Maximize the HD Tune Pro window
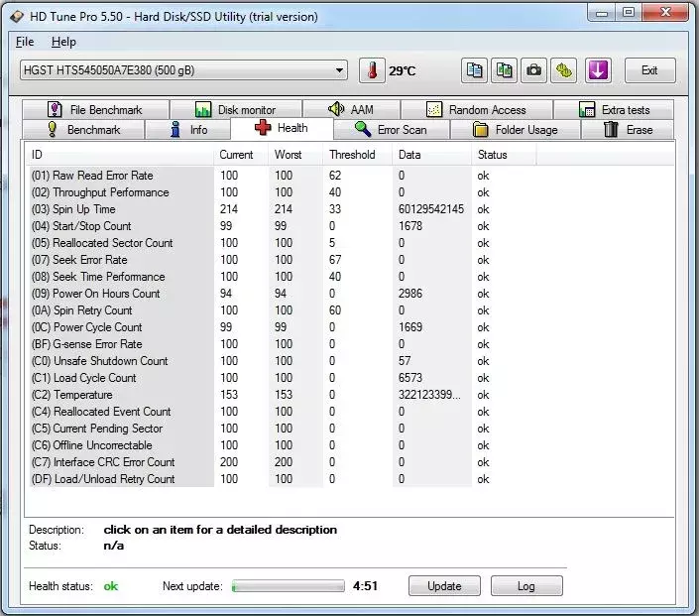The image size is (699, 616). [629, 13]
